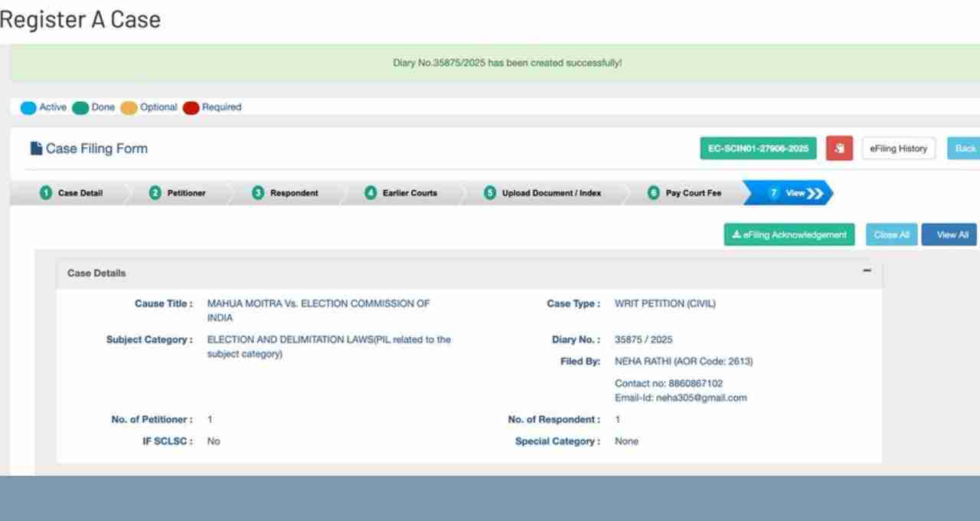Click the Case Details panel heading

click(x=96, y=273)
